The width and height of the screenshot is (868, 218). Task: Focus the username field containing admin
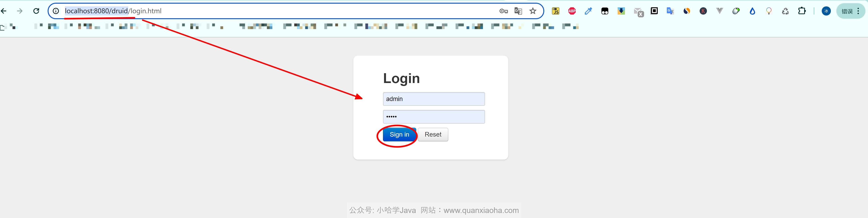click(434, 99)
